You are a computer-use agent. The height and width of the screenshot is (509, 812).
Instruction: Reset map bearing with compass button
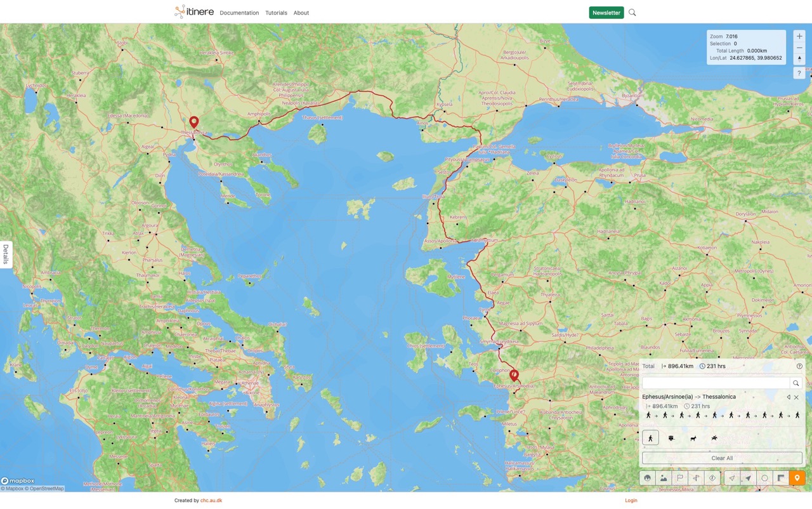(x=799, y=58)
